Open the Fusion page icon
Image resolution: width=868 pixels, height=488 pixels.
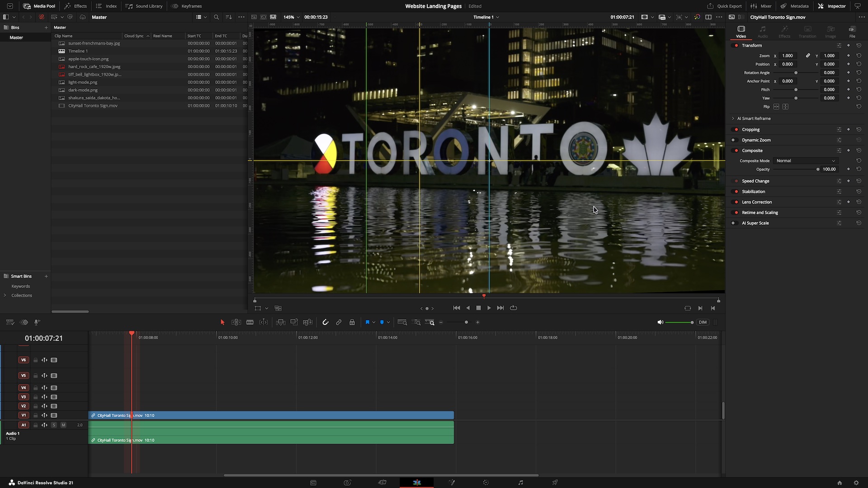pyautogui.click(x=452, y=483)
